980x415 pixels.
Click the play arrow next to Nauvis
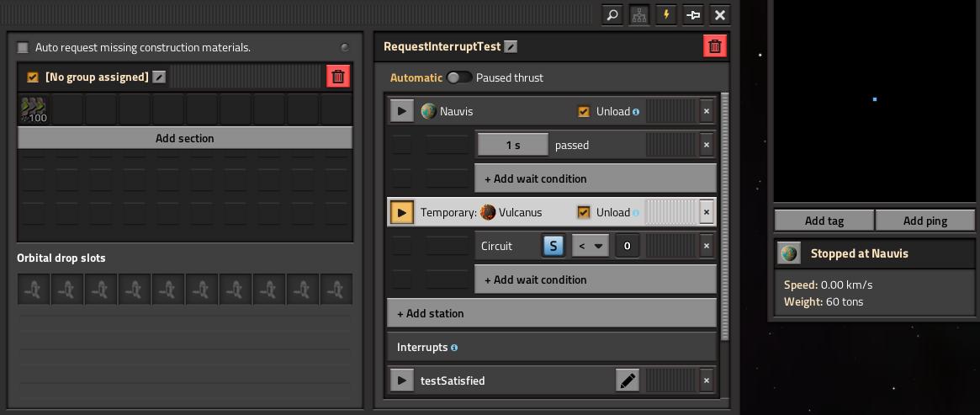point(402,111)
